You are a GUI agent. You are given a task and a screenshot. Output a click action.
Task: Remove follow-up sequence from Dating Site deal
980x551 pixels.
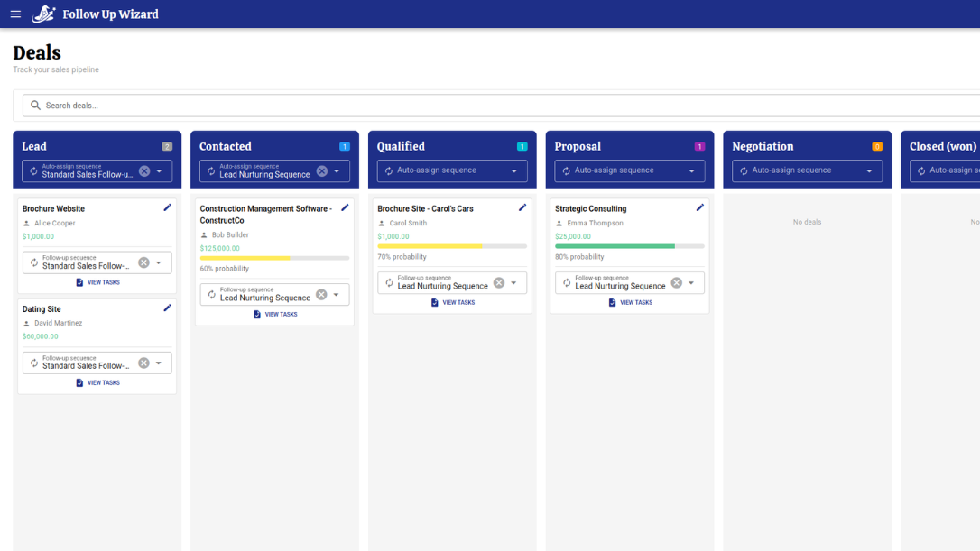click(143, 363)
